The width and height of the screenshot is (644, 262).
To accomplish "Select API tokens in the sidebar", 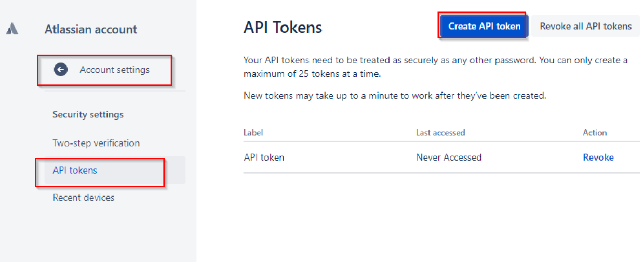I will [75, 170].
